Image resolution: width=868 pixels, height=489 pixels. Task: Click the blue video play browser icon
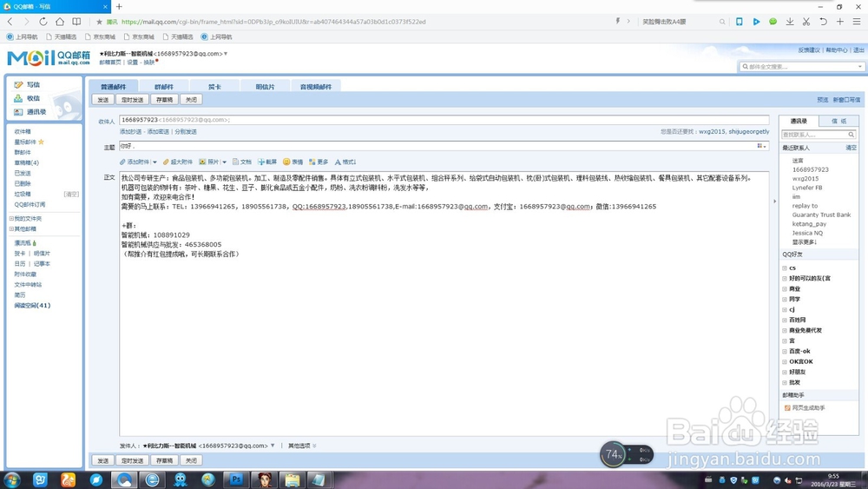pyautogui.click(x=756, y=22)
